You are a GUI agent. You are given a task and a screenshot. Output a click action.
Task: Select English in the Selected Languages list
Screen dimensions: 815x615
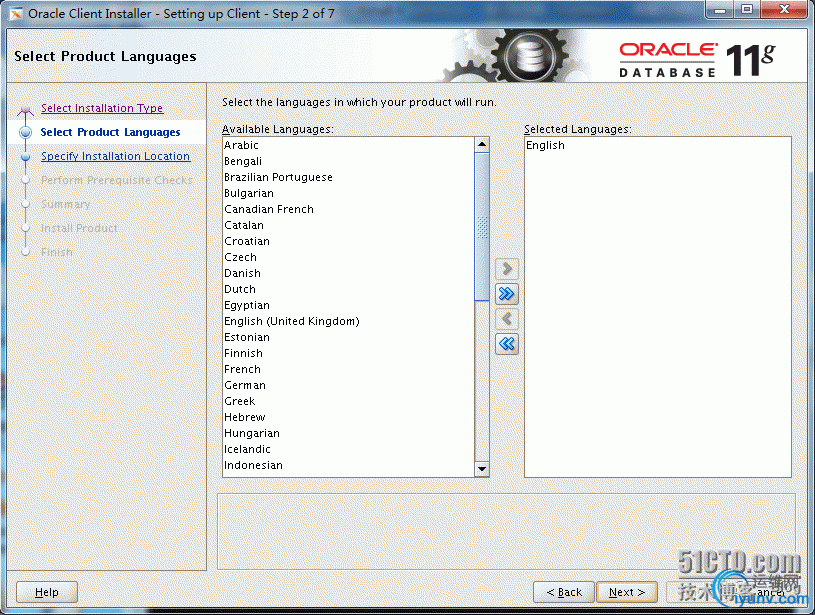click(658, 145)
